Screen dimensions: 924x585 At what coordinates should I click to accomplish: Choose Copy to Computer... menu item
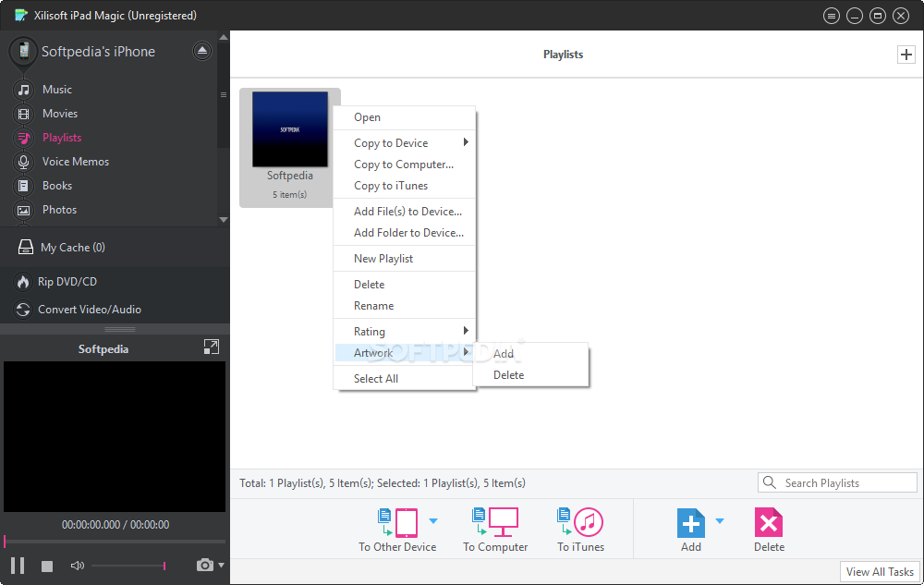pos(405,165)
